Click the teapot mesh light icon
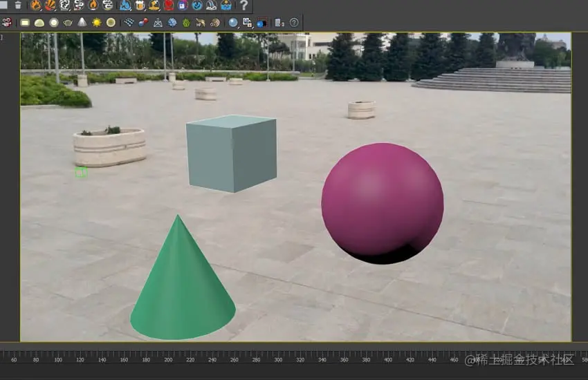Screen dimensions: 588x380 (68, 23)
